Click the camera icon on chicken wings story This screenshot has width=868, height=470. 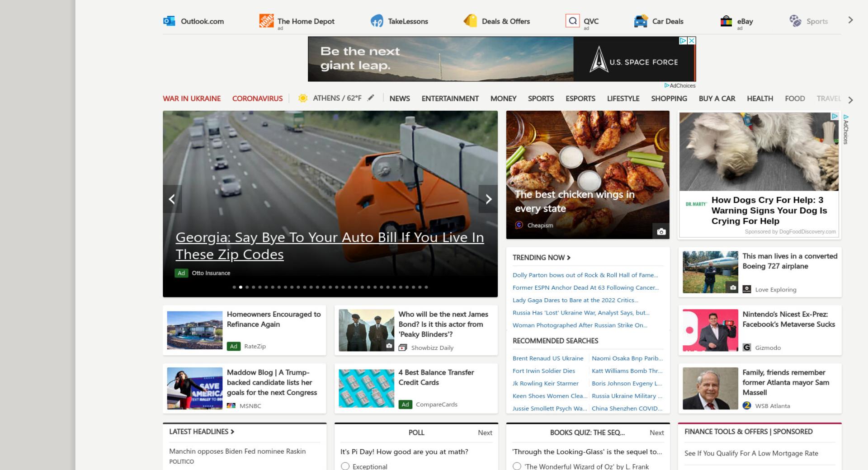661,231
